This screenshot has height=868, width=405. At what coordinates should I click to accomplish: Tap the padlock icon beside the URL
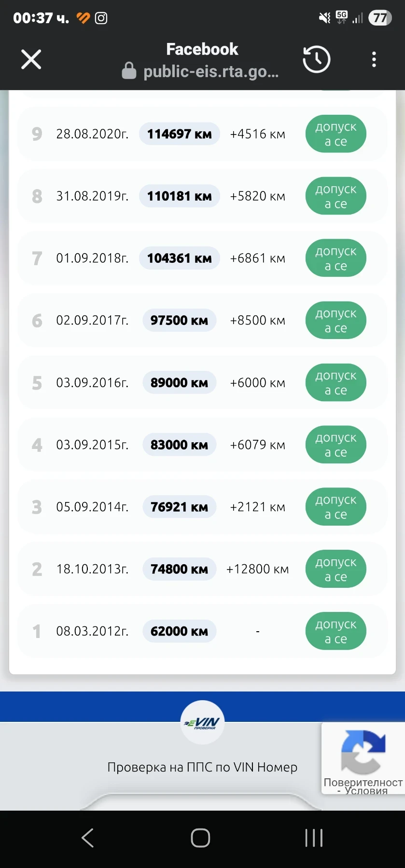coord(129,71)
